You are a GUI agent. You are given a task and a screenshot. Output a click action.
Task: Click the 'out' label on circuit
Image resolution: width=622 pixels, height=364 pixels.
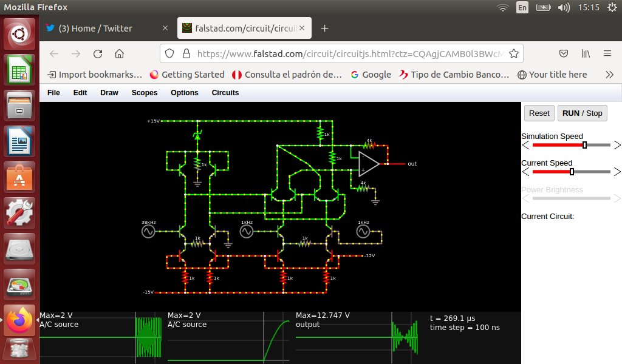[x=412, y=164]
